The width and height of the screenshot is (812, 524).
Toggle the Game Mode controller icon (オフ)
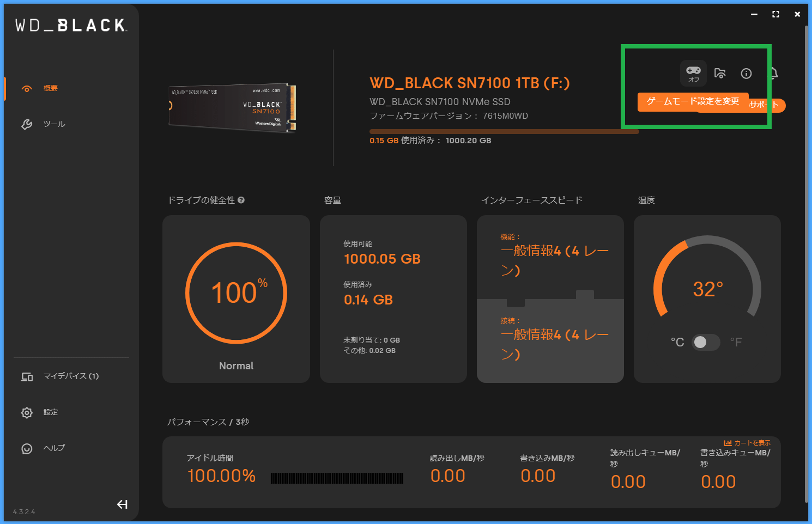click(693, 73)
